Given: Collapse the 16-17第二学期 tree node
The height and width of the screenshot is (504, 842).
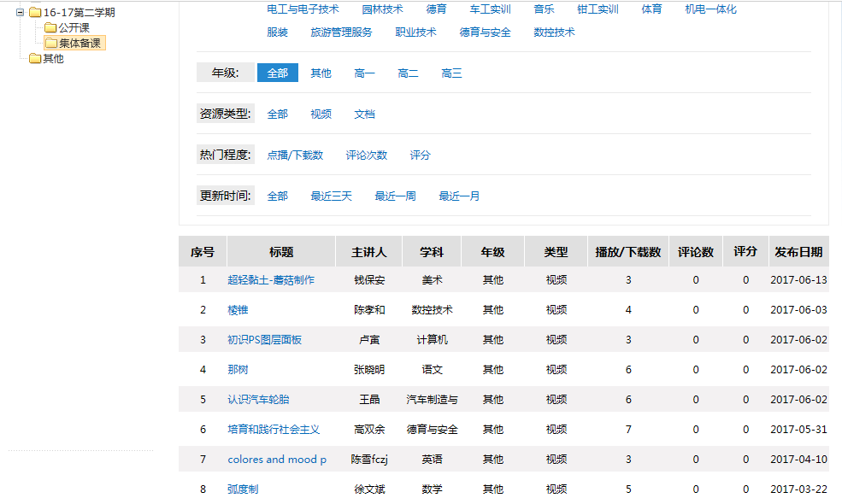Looking at the screenshot, I should (20, 13).
